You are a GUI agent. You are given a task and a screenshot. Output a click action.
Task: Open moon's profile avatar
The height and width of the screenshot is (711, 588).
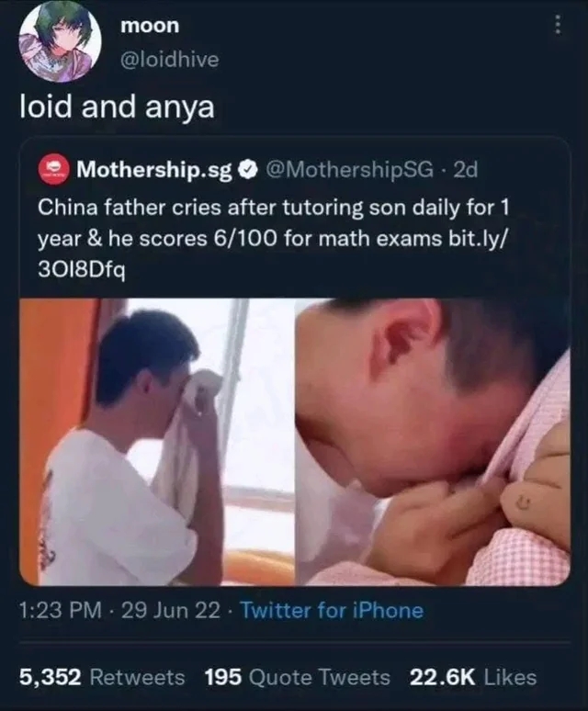click(61, 40)
